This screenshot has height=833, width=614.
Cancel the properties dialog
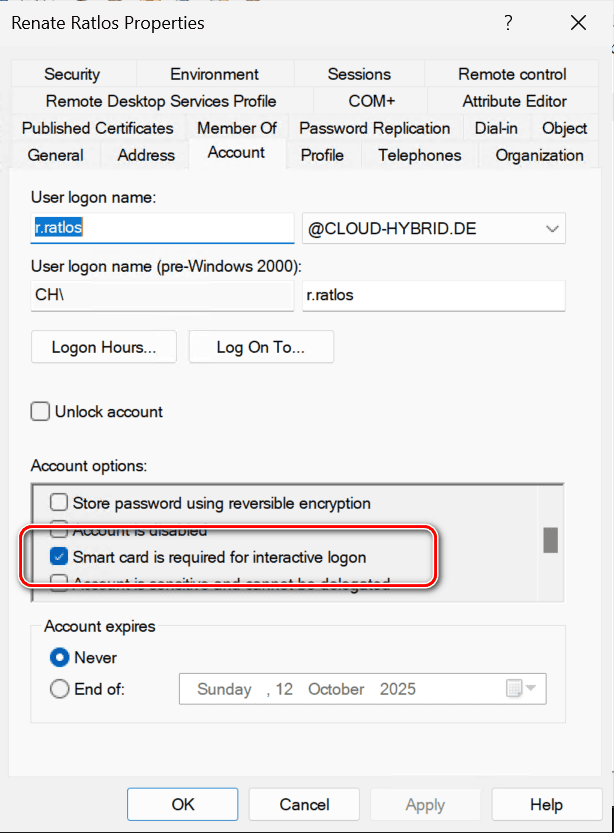[x=304, y=804]
